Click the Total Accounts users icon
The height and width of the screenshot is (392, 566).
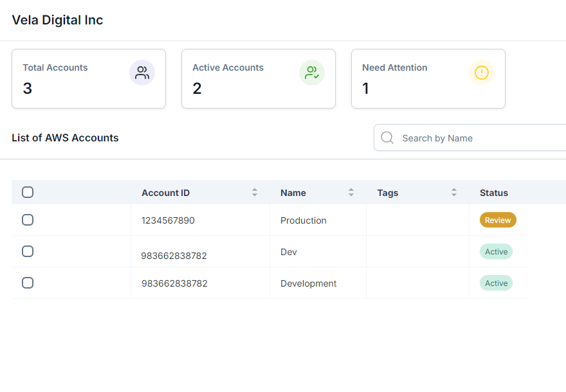[x=142, y=73]
